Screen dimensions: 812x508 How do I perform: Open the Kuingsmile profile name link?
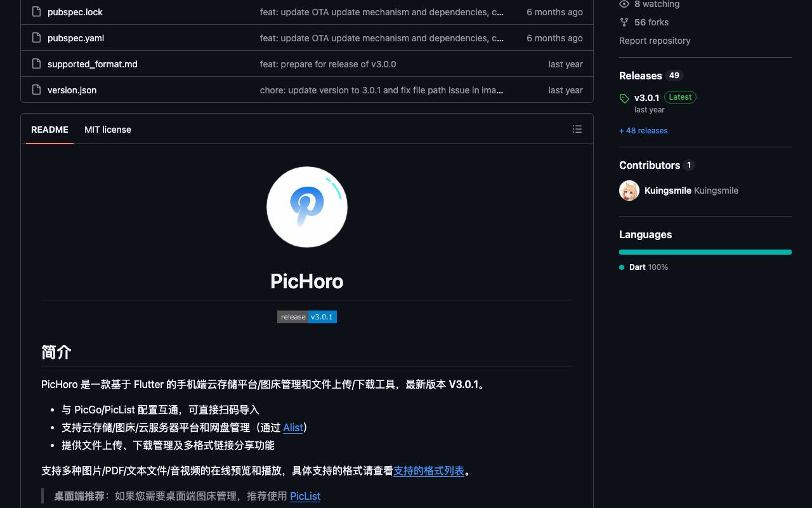pyautogui.click(x=668, y=190)
